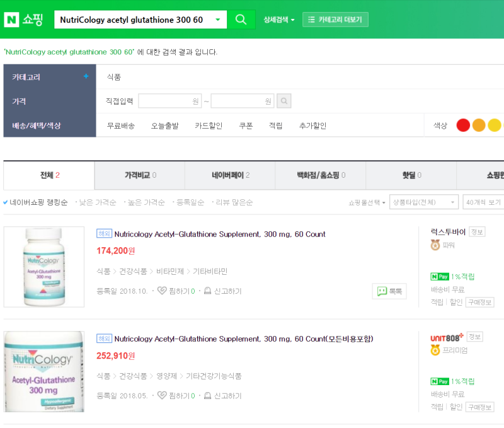Click N Pay badge for 럭스투바이 listing

440,277
